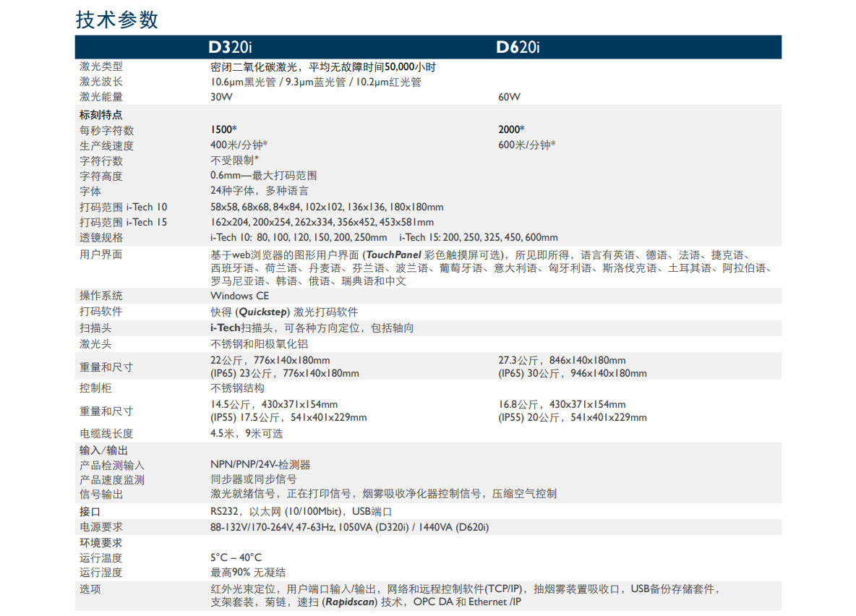The width and height of the screenshot is (856, 616).
Task: Click the 打码软件 row label
Action: pos(101,312)
